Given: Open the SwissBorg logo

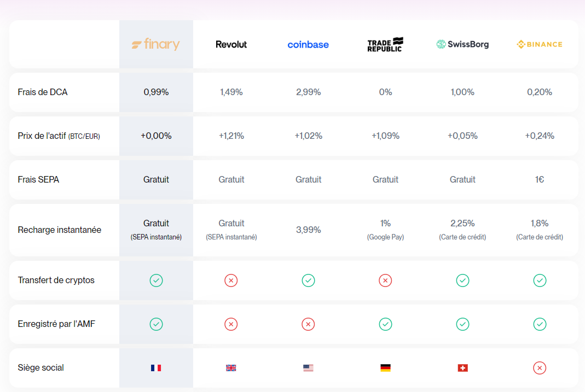Looking at the screenshot, I should coord(462,44).
